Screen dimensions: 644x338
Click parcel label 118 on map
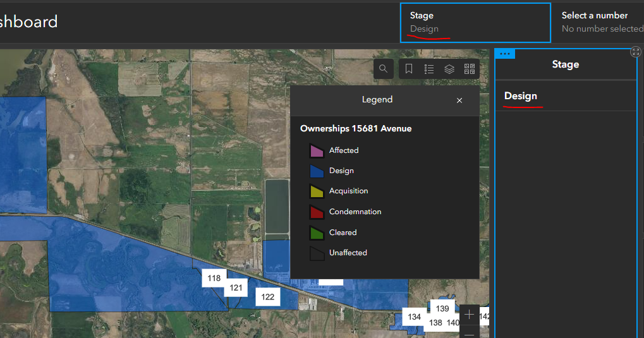(x=214, y=278)
